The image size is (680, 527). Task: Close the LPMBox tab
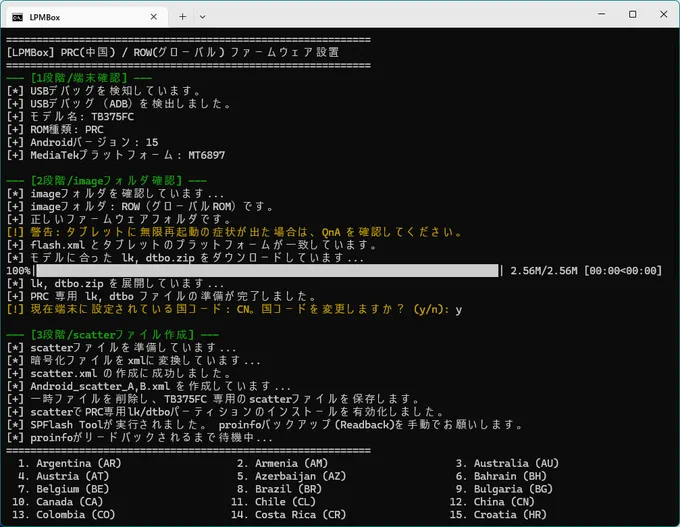154,17
